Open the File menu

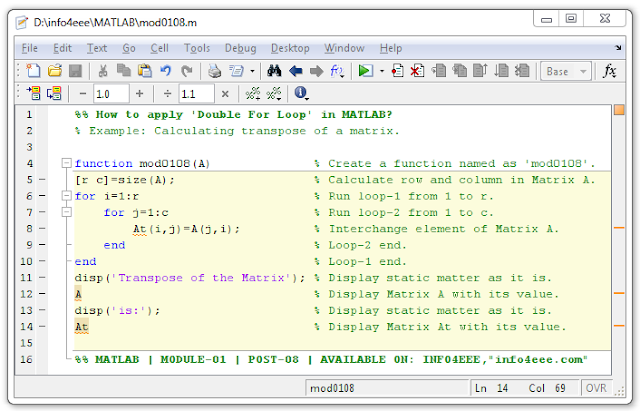[29, 48]
